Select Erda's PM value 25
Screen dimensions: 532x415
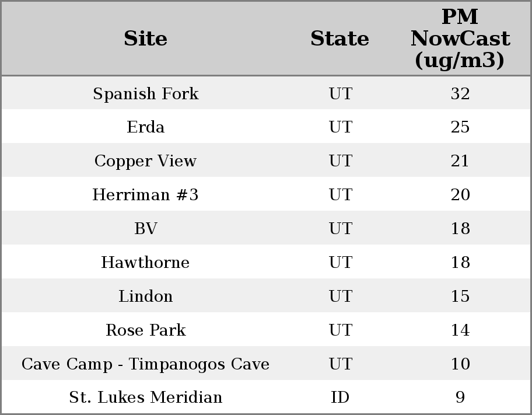[x=460, y=127]
